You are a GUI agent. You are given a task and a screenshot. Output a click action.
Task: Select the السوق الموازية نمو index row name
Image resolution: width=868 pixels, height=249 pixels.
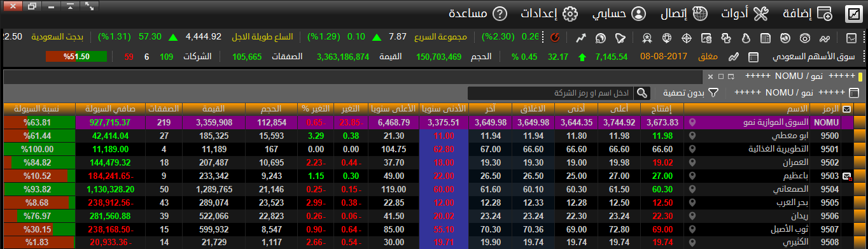[x=776, y=122]
